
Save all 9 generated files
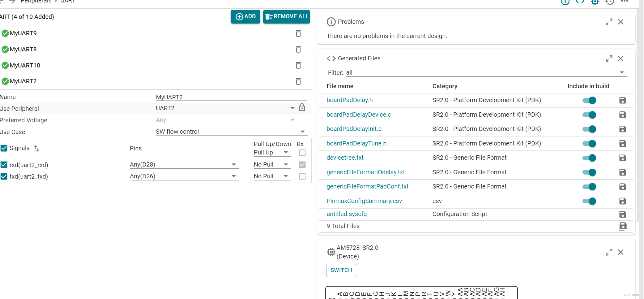point(622,226)
